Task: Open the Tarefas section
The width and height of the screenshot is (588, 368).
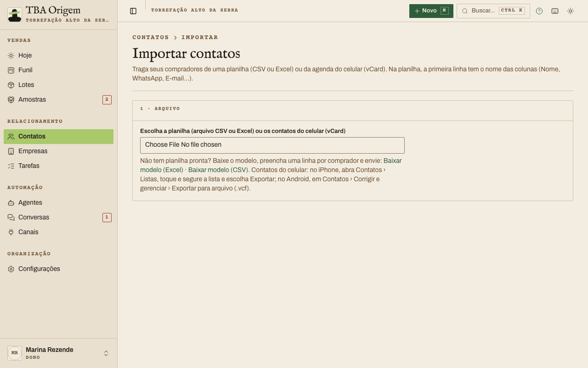Action: [58, 166]
